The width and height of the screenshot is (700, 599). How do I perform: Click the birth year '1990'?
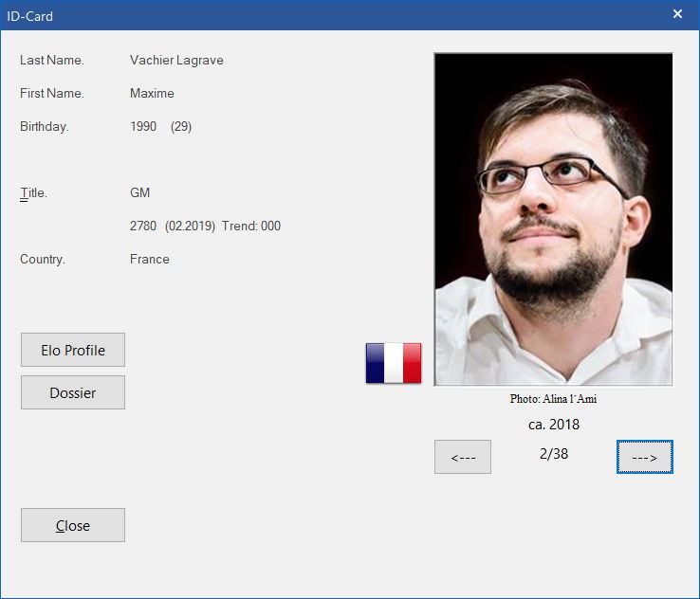click(143, 126)
